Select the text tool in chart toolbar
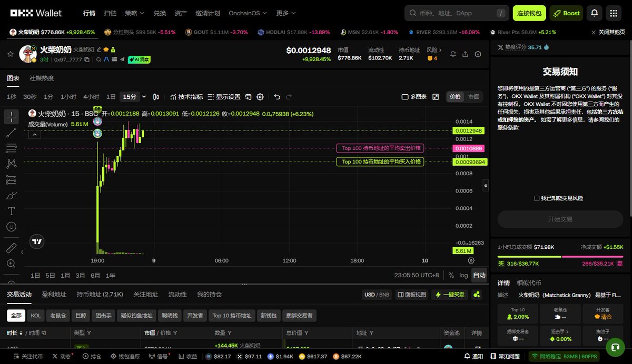 (x=11, y=211)
